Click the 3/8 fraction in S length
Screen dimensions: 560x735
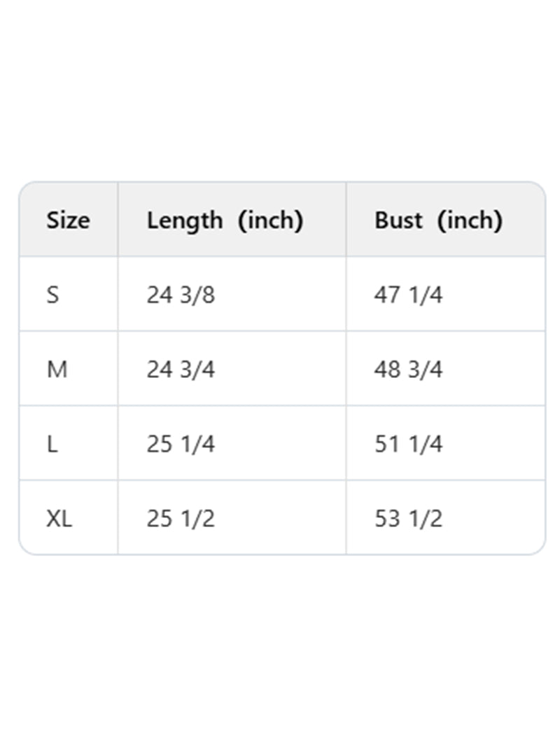(x=197, y=295)
